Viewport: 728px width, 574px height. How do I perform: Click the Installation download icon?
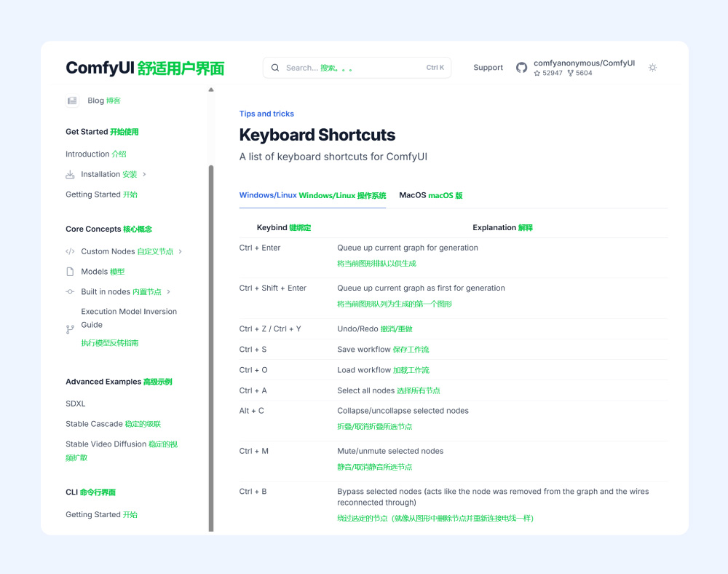(70, 175)
